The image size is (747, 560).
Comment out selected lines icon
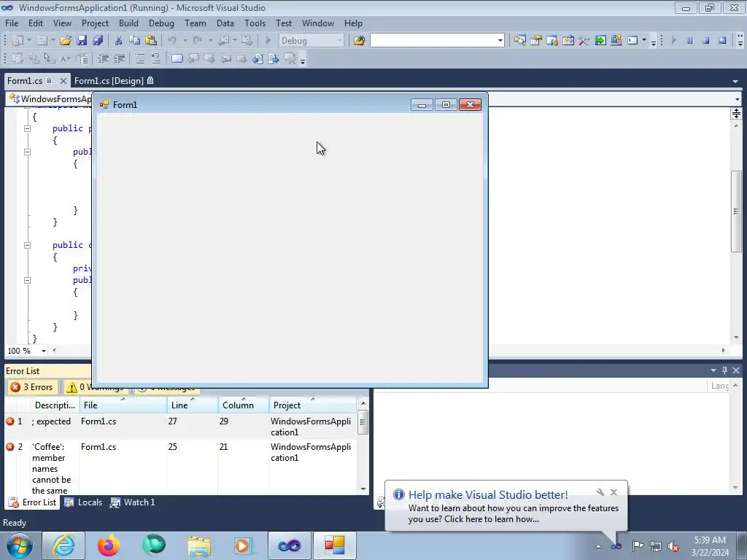click(139, 58)
